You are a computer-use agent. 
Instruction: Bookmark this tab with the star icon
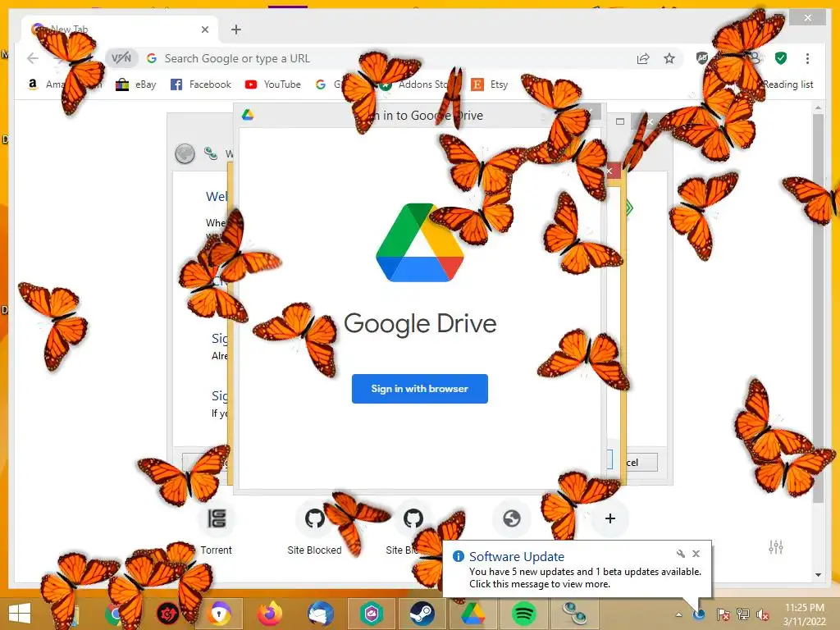tap(669, 58)
